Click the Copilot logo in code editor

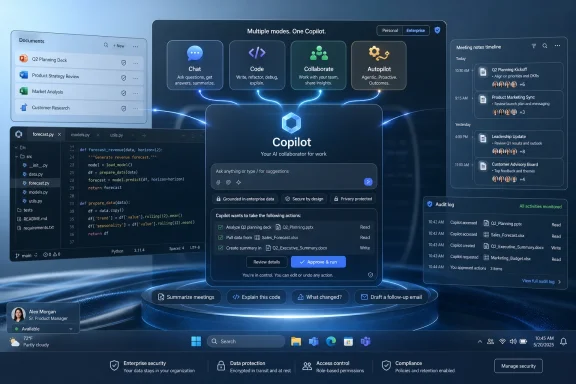[19, 134]
